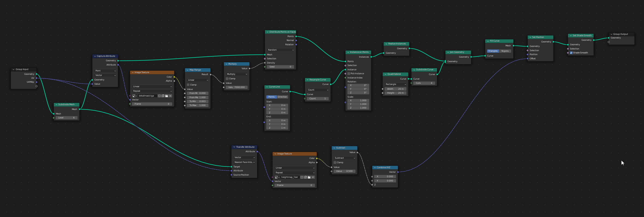Viewport: 644px width, 217px height.
Task: Select the Subdivide Curve node header
Action: 424,70
